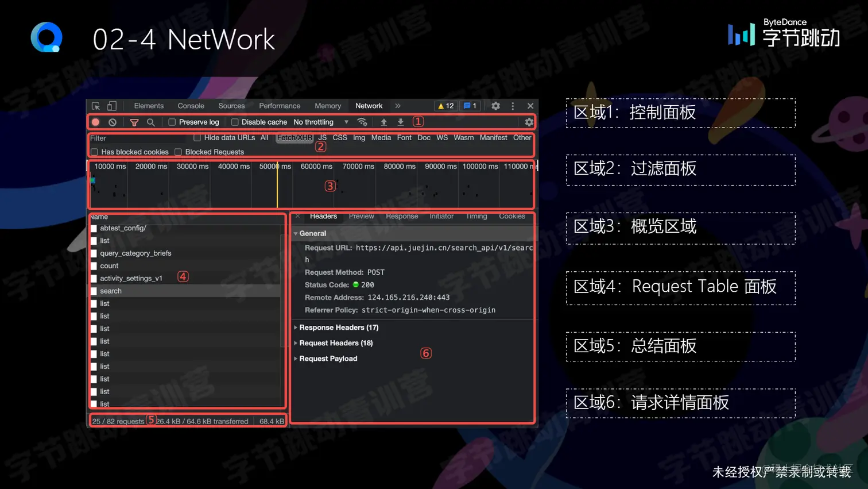
Task: Filter requests by Wasm
Action: coord(464,137)
